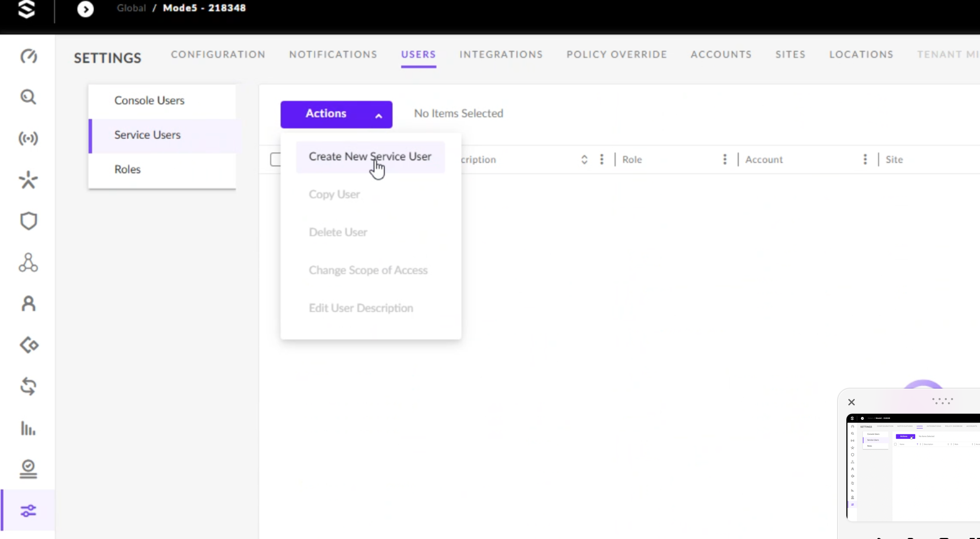980x539 pixels.
Task: Click the circular sync arrows icon
Action: pyautogui.click(x=28, y=387)
